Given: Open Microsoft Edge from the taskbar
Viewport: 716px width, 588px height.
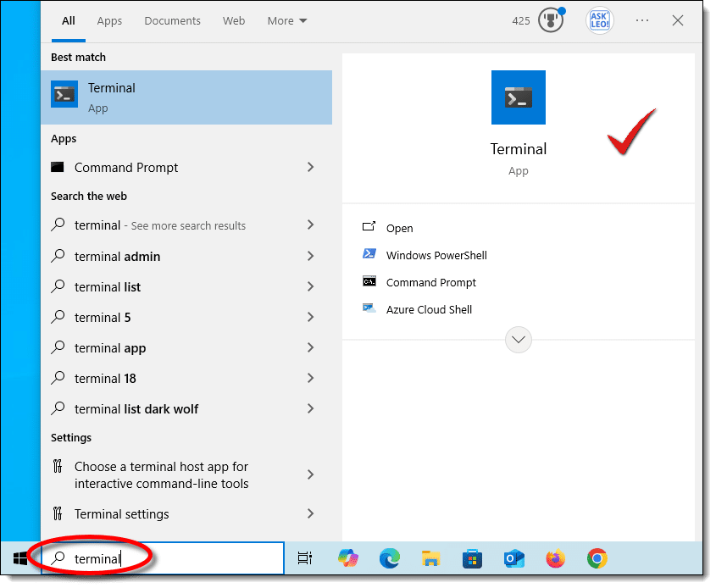Looking at the screenshot, I should coord(390,558).
